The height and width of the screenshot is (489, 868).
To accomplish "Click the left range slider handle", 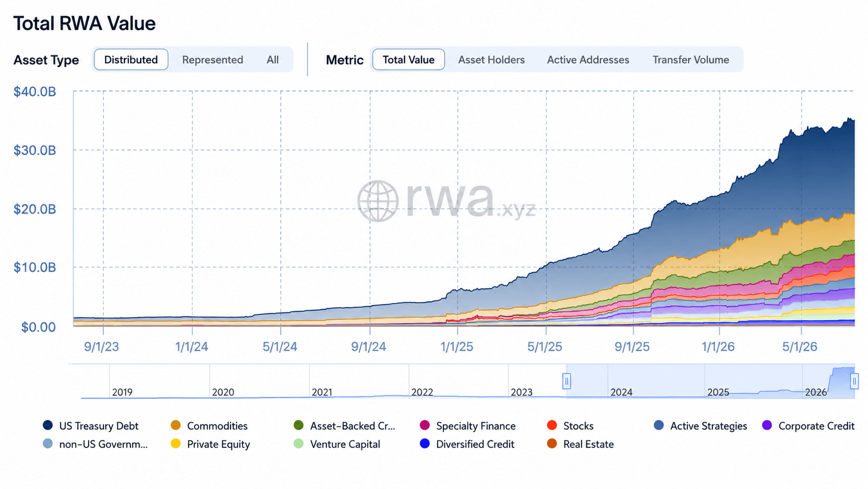I will pos(567,381).
